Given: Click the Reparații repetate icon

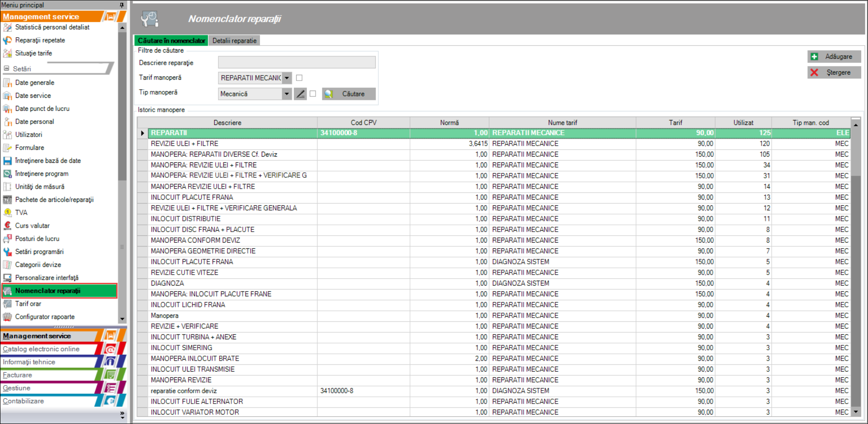Looking at the screenshot, I should pyautogui.click(x=7, y=40).
